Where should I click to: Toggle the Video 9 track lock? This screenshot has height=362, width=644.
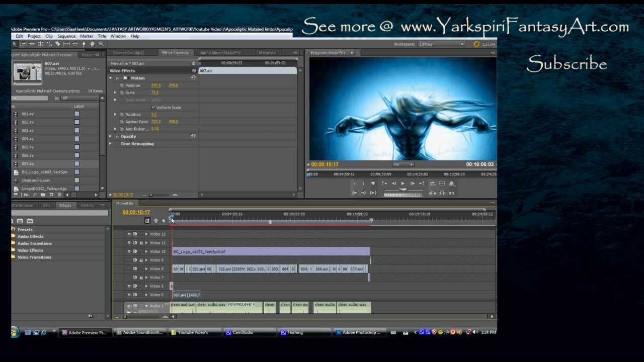141,260
